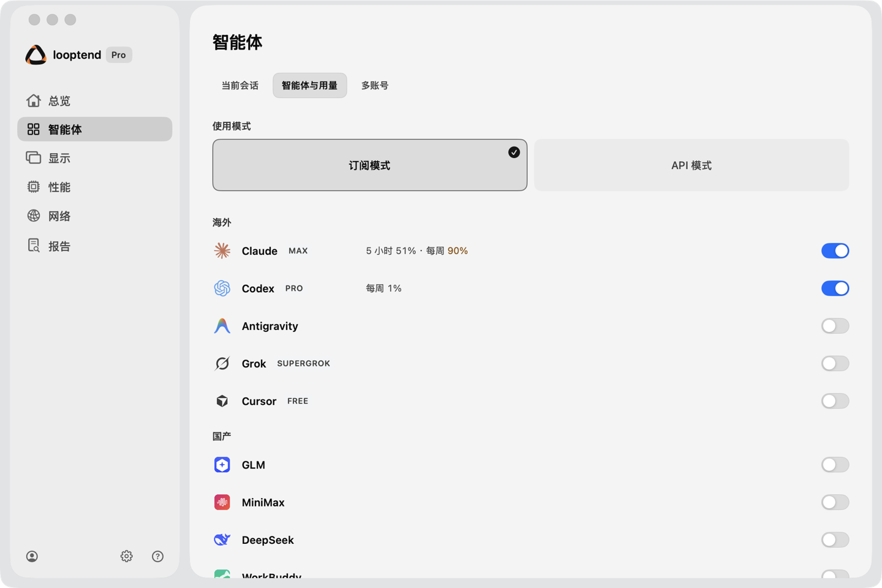This screenshot has width=882, height=588.
Task: Click Claude's usage text 5 小时 51%
Action: coord(391,251)
